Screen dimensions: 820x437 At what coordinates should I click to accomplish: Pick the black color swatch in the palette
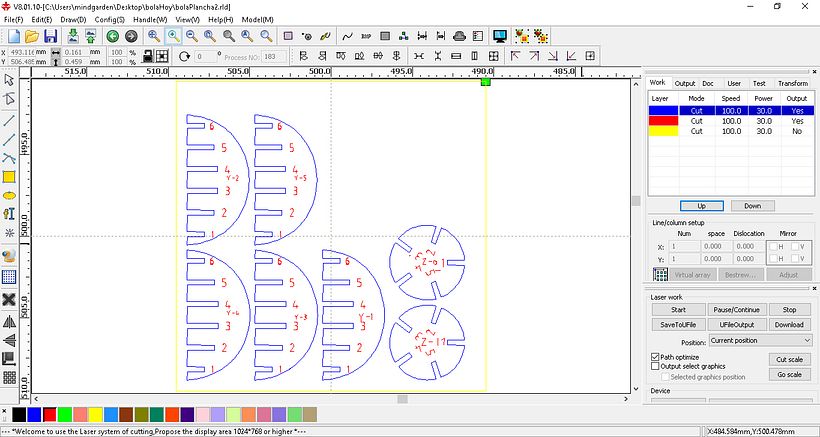tap(19, 415)
